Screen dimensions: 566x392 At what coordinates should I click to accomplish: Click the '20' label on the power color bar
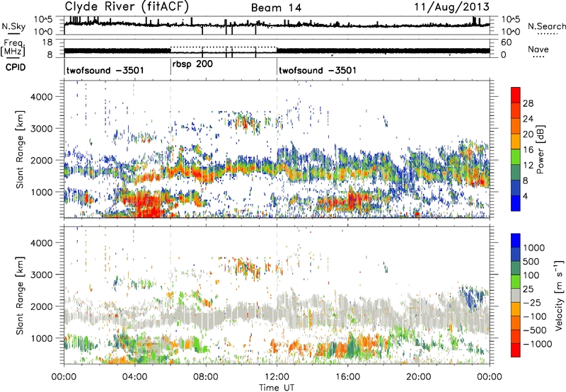pyautogui.click(x=528, y=134)
